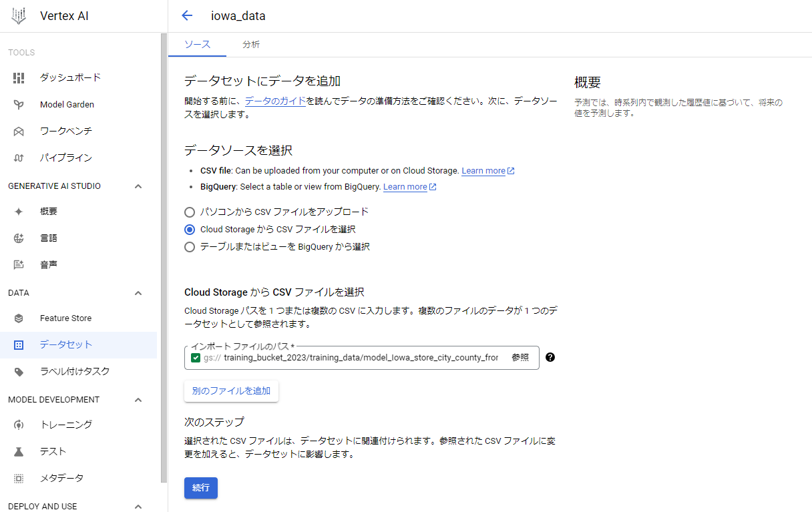The image size is (812, 512).
Task: Click the データセット icon
Action: [19, 344]
